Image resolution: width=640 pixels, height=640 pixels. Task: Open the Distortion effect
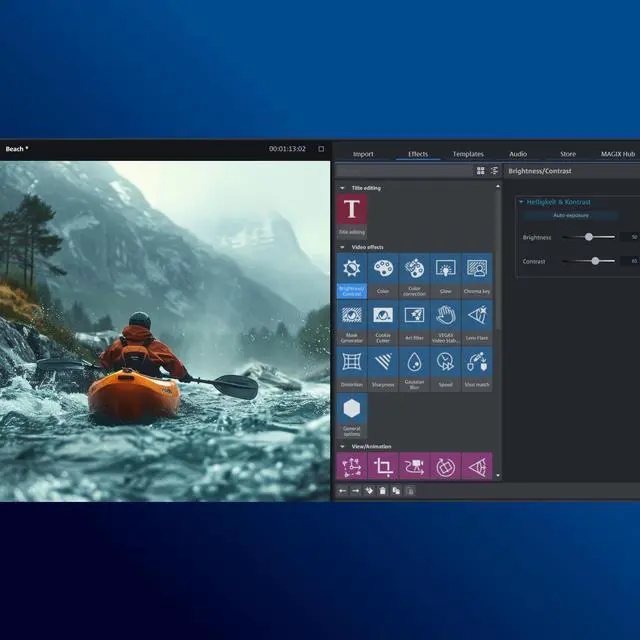click(352, 369)
